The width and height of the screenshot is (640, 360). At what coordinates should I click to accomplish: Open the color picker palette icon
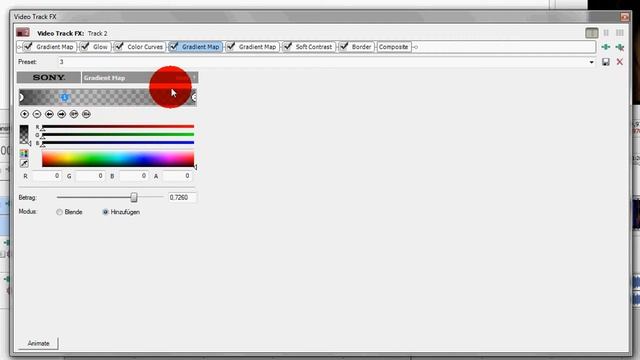click(24, 153)
